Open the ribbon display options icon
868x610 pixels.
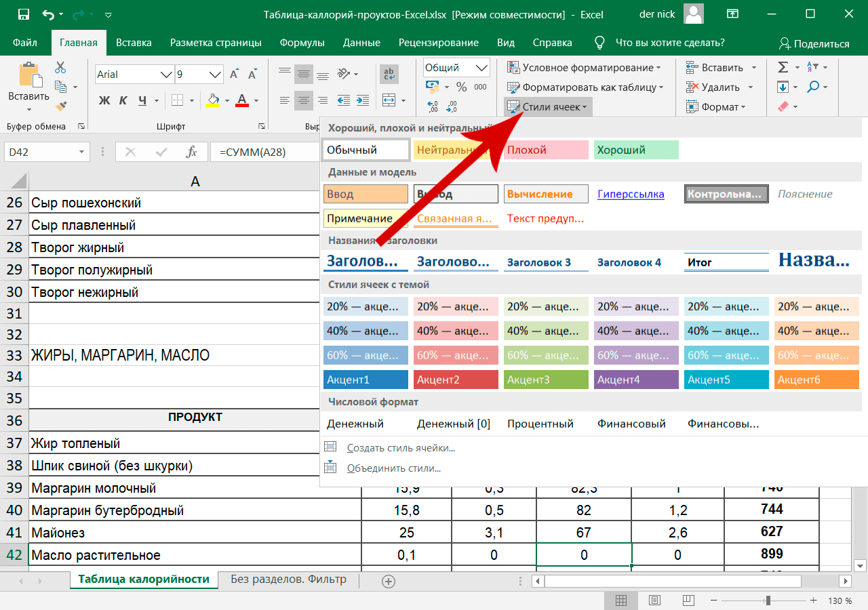(x=732, y=14)
